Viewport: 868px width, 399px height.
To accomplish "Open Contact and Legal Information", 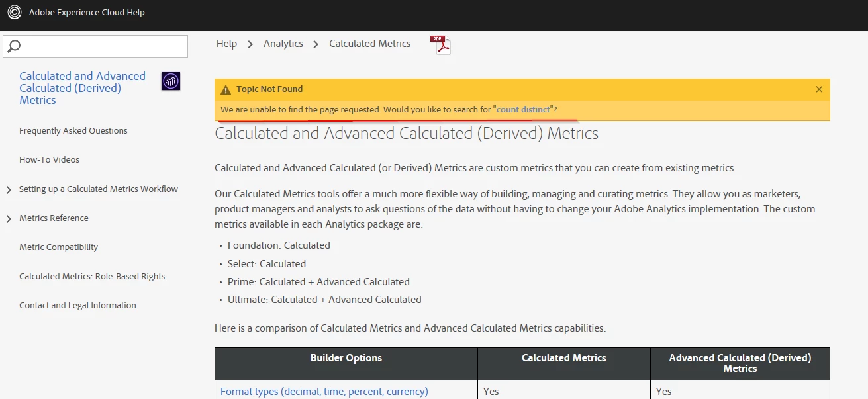I will click(x=77, y=305).
